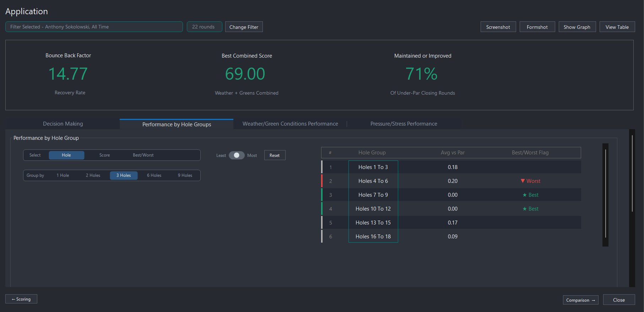Select the Holes 10 To 12 cell

(x=373, y=209)
